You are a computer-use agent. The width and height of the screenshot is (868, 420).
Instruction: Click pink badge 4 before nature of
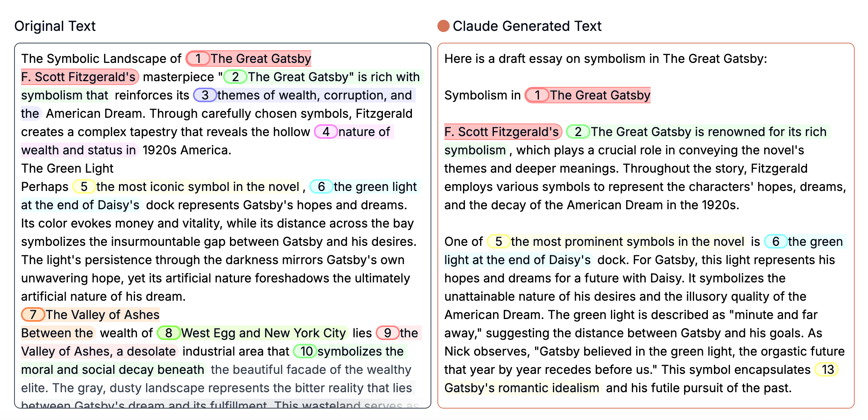326,131
